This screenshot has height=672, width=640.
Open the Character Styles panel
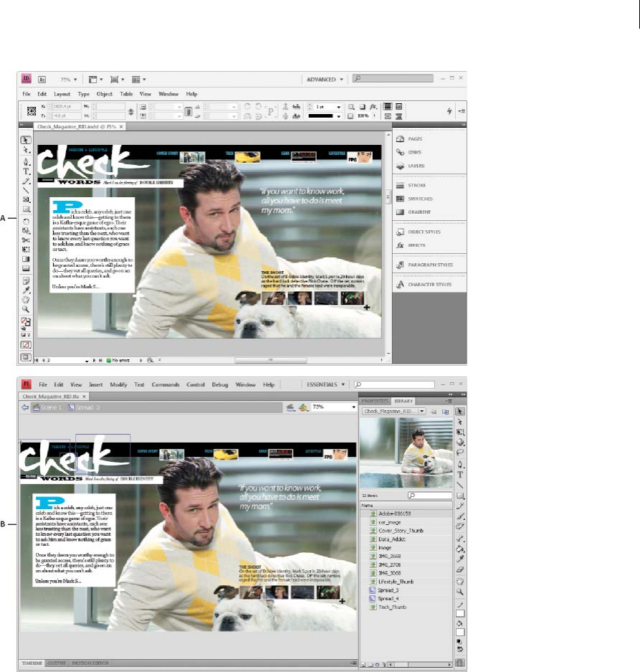[x=424, y=285]
